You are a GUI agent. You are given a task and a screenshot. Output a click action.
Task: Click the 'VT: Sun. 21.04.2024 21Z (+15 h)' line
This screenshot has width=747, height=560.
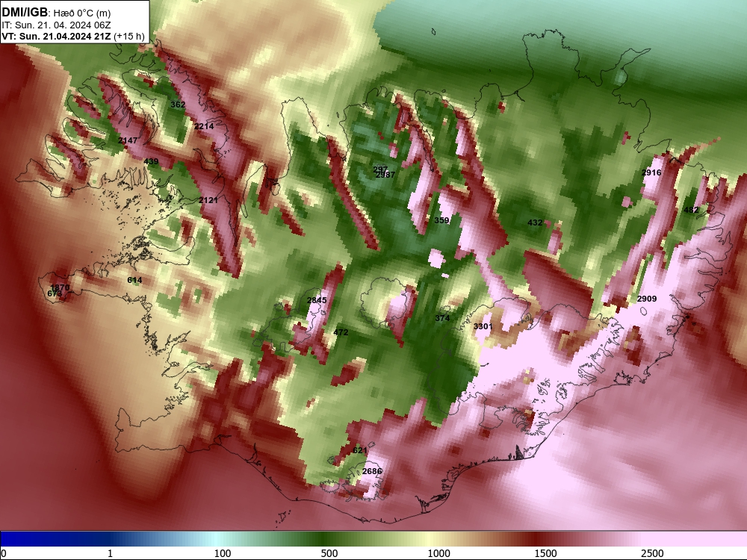point(73,36)
